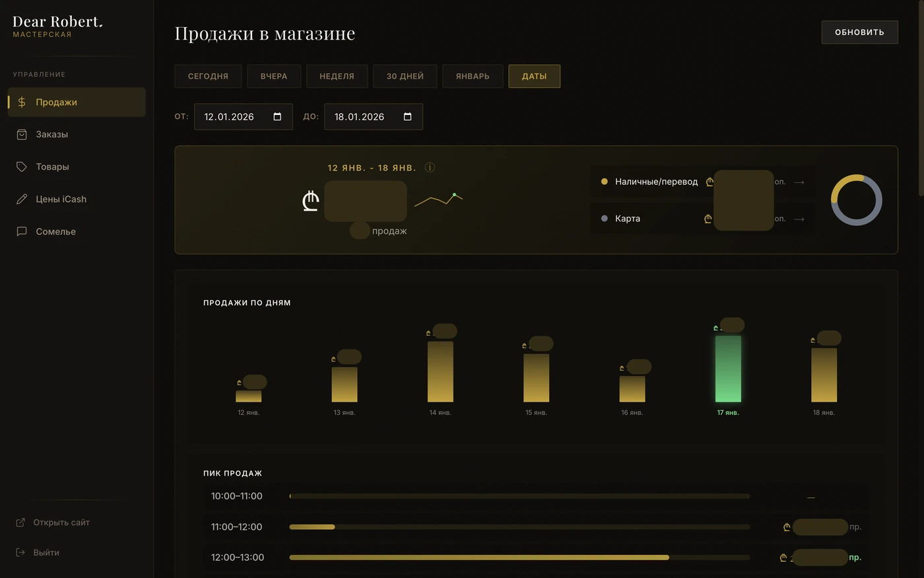The height and width of the screenshot is (578, 924).
Task: Open Сомелье via the chat bubble icon
Action: [x=22, y=231]
